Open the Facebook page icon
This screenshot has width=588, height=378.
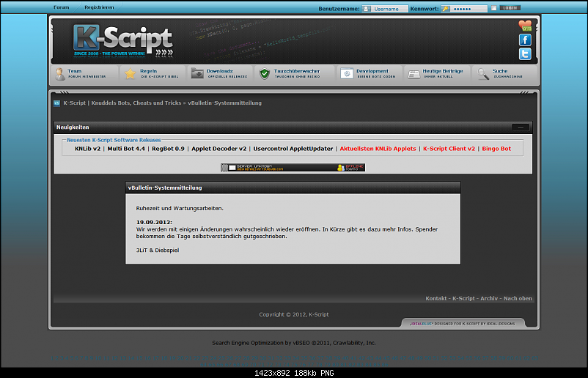[525, 40]
